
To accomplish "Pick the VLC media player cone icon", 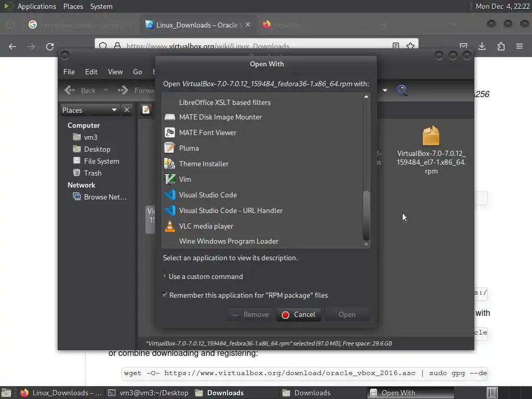I will pyautogui.click(x=170, y=227).
